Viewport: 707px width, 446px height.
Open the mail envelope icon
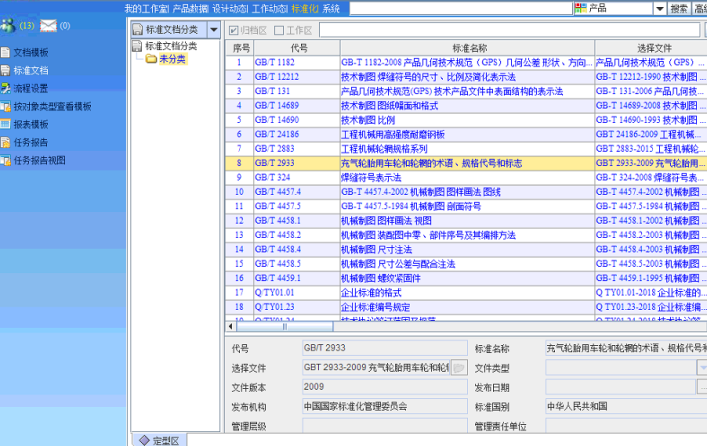(48, 25)
